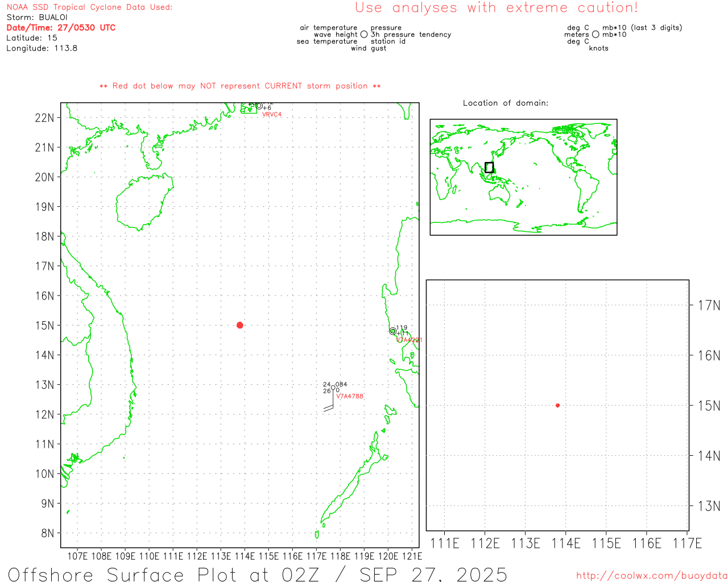Click the 'sea temperature' legend label
This screenshot has height=582, width=728.
327,41
